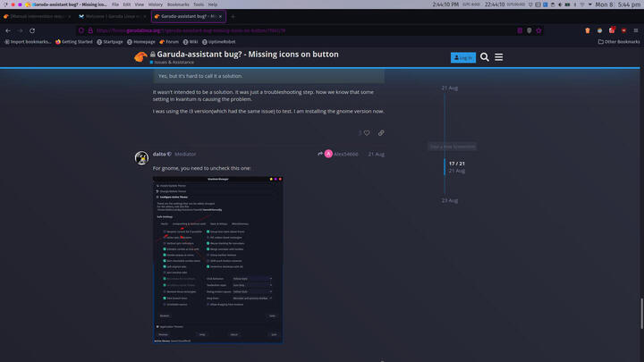The image size is (644, 362).
Task: Open the Bookmarks menu
Action: tap(178, 4)
